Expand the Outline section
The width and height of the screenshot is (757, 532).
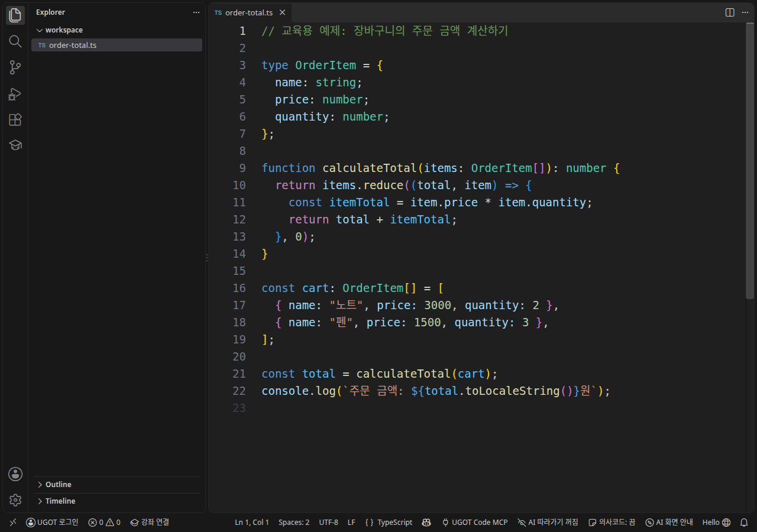[x=117, y=485]
